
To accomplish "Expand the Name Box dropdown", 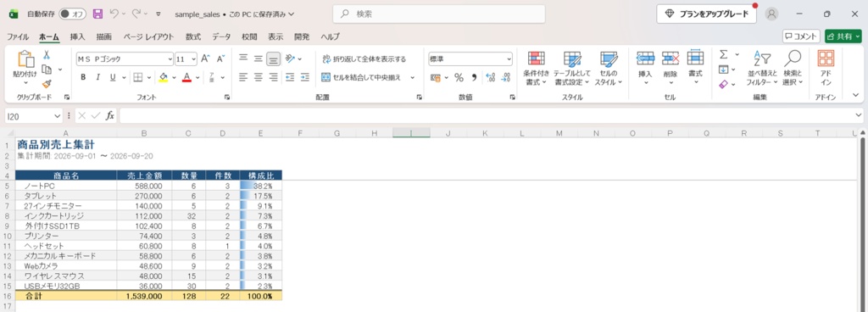I will pyautogui.click(x=57, y=115).
